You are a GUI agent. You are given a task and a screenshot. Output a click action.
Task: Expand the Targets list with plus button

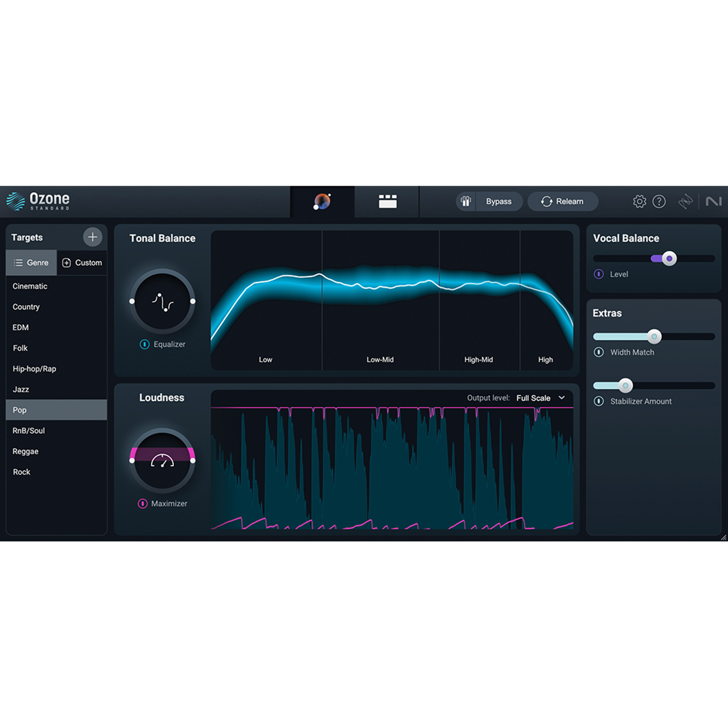(x=92, y=237)
